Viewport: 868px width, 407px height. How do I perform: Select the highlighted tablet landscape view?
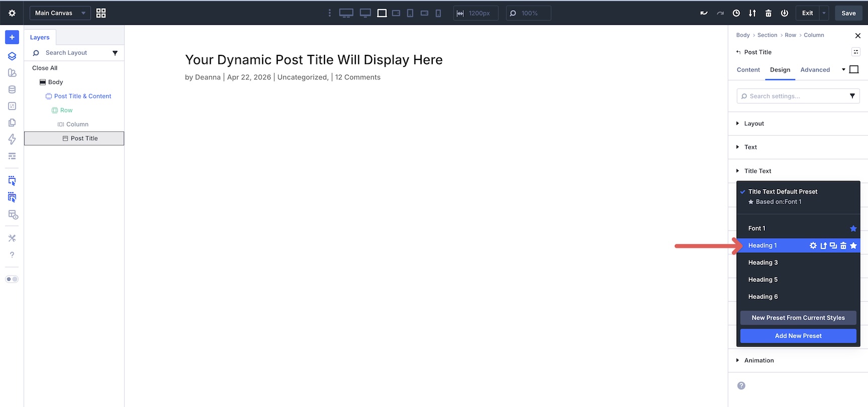click(382, 13)
